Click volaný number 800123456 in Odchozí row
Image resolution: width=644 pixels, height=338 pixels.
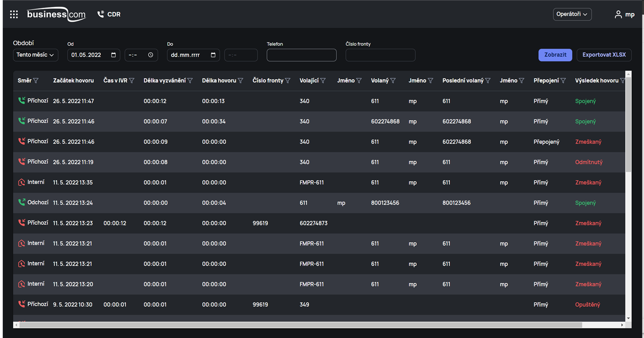tap(385, 203)
